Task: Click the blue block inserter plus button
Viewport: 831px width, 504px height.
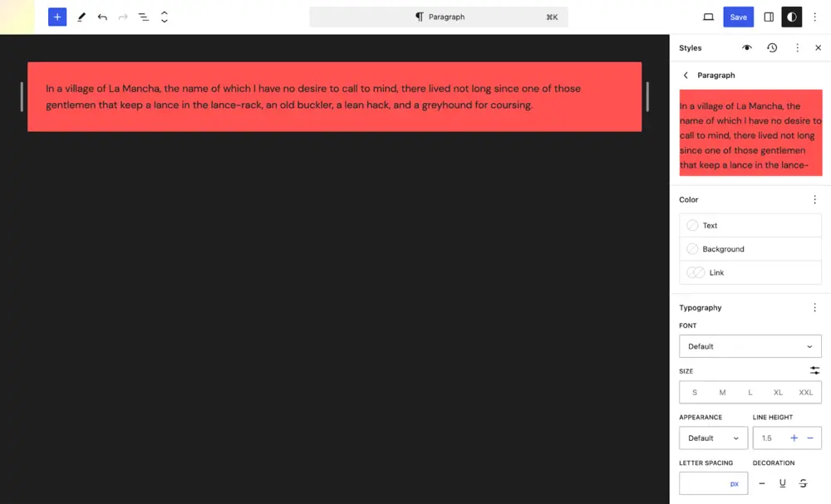Action: coord(57,17)
